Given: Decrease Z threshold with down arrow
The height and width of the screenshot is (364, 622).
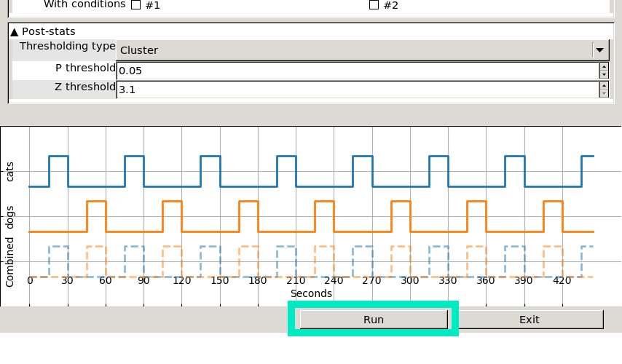Looking at the screenshot, I should [x=604, y=93].
